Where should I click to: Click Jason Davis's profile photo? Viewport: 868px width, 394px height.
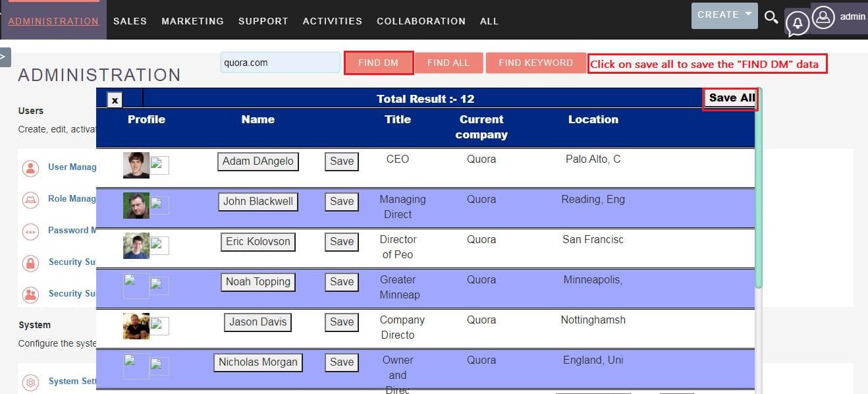(136, 326)
